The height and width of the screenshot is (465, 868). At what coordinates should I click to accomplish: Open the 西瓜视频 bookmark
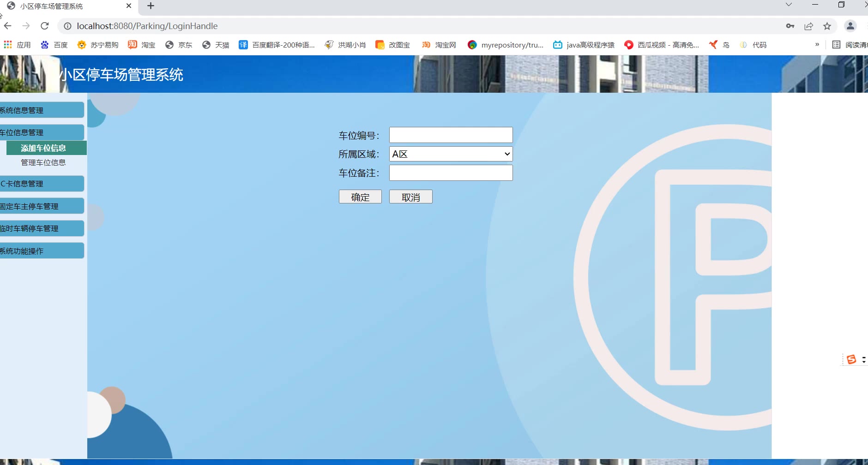[x=662, y=45]
